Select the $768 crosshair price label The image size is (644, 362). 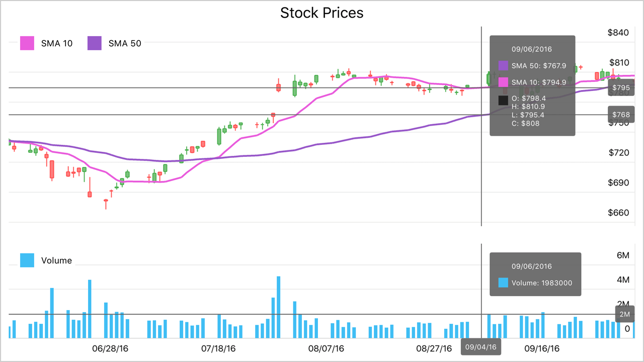click(621, 115)
